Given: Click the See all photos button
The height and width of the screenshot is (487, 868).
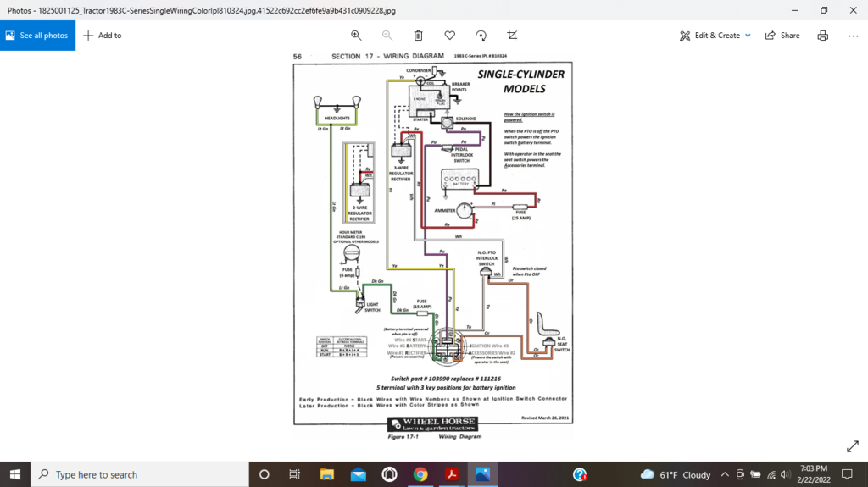Looking at the screenshot, I should coord(37,36).
